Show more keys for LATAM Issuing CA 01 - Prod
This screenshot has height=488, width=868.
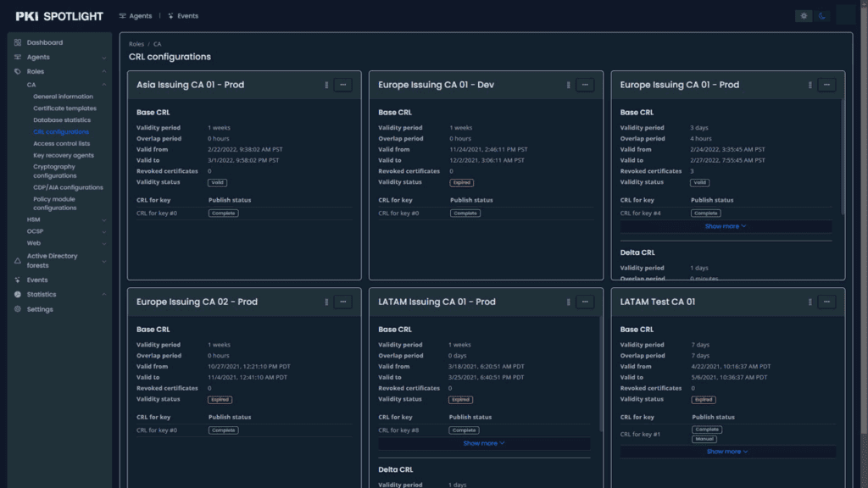pos(484,443)
